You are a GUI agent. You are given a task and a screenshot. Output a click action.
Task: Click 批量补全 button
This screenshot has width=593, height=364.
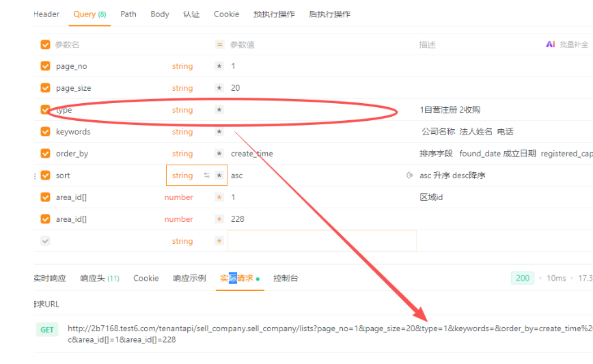click(x=574, y=44)
